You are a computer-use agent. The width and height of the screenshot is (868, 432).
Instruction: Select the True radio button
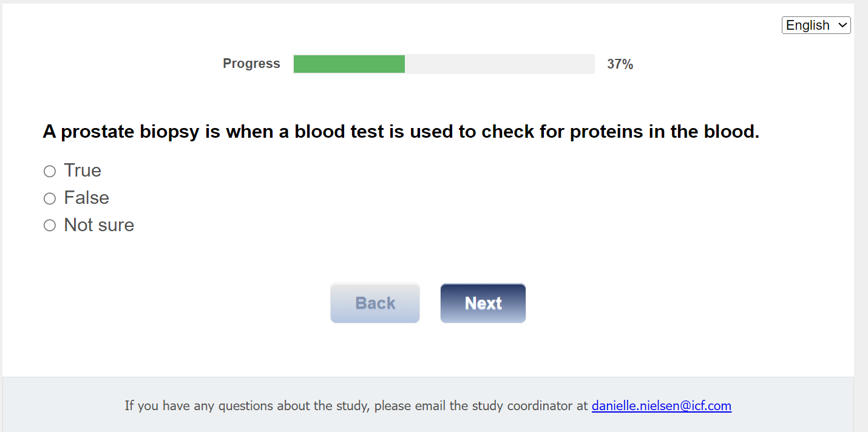click(50, 172)
